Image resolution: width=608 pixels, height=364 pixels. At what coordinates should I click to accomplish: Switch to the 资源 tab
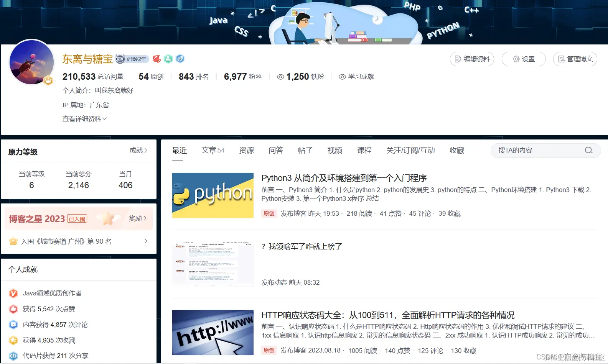pyautogui.click(x=246, y=150)
